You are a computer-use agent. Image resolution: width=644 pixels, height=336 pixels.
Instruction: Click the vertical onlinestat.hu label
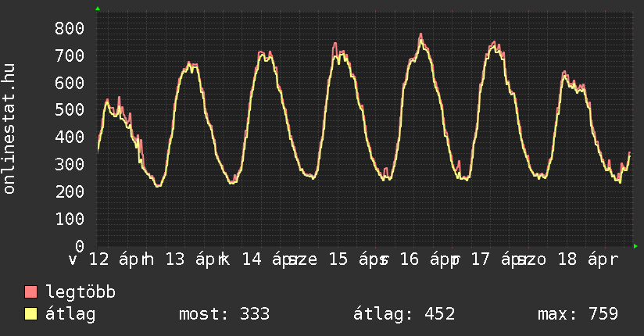point(10,129)
